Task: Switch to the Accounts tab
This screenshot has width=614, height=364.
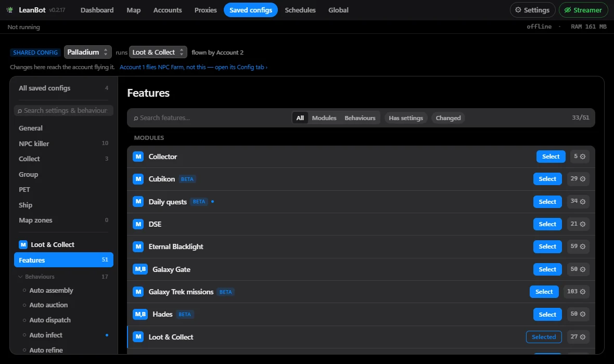Action: point(168,10)
